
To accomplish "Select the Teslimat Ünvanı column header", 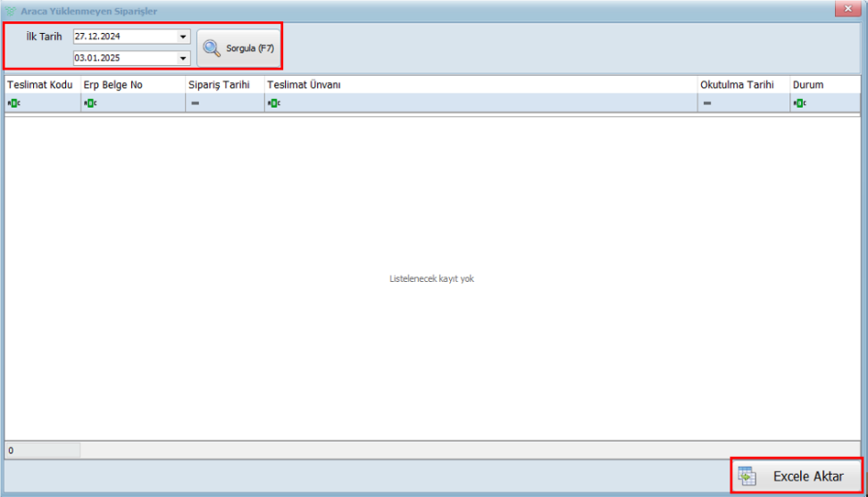I will click(304, 85).
